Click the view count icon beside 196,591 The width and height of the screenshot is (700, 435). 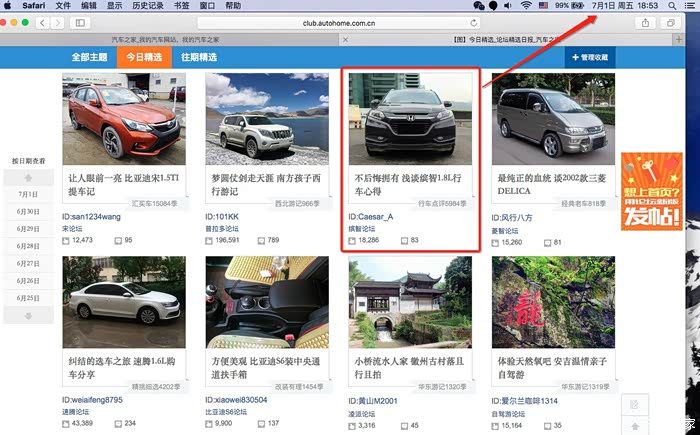[x=208, y=241]
